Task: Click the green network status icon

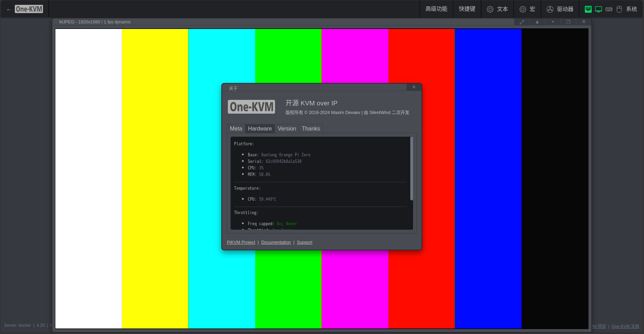Action: click(x=588, y=9)
